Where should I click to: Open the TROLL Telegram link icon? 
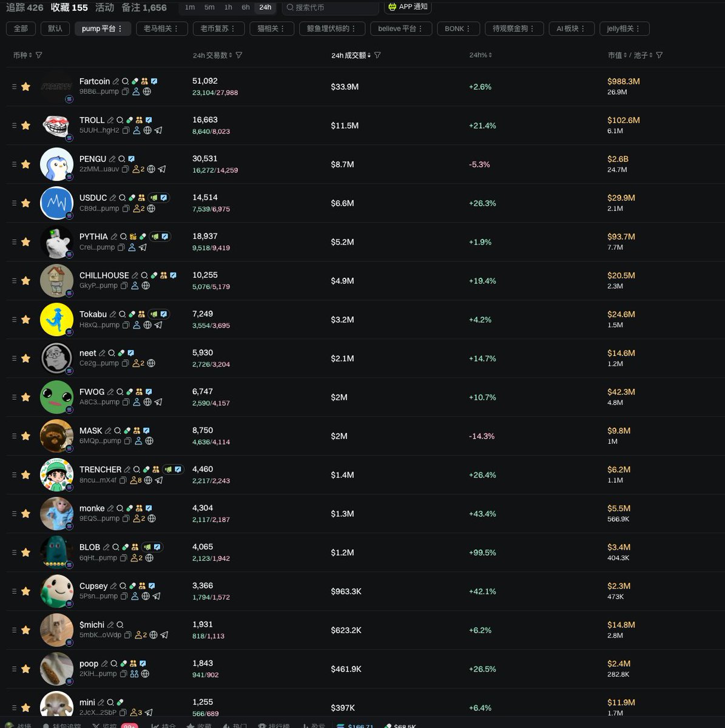point(158,130)
